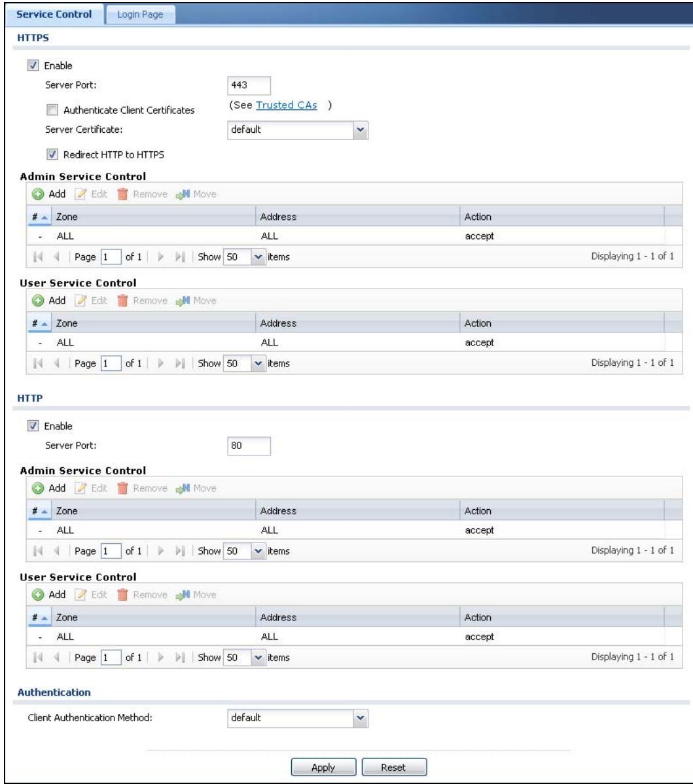Select the Service Control tab
693x784 pixels.
pos(54,14)
